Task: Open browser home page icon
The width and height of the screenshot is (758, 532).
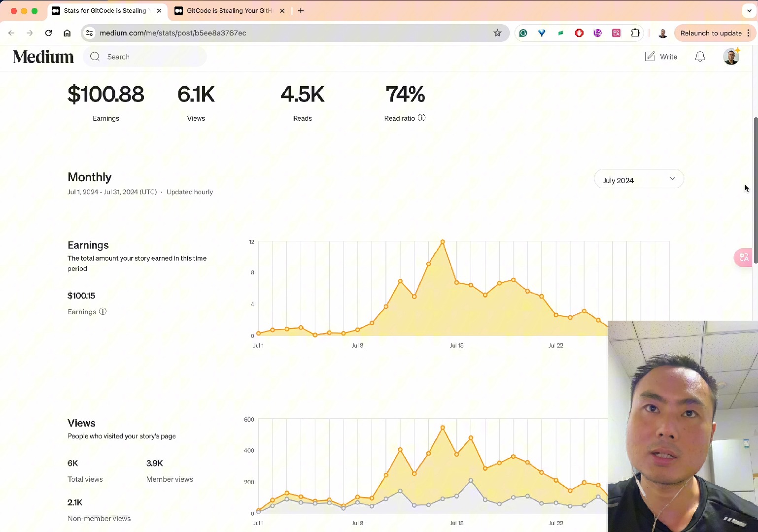Action: (x=67, y=33)
